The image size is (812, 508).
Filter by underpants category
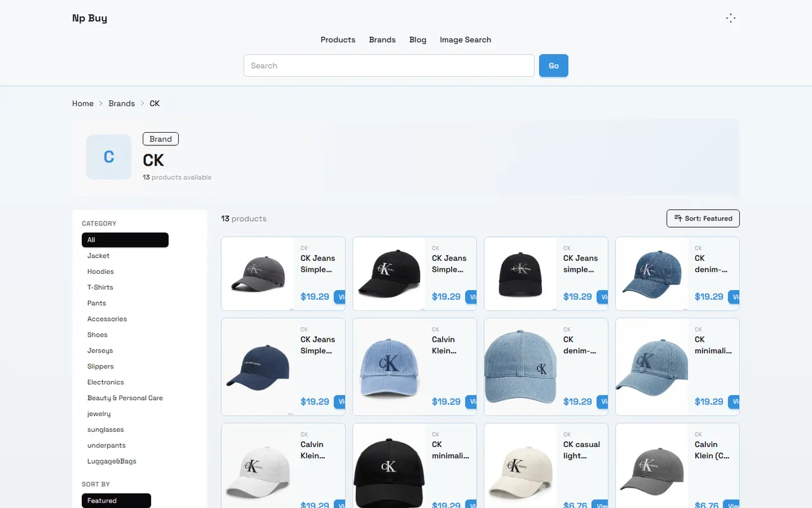(x=107, y=446)
